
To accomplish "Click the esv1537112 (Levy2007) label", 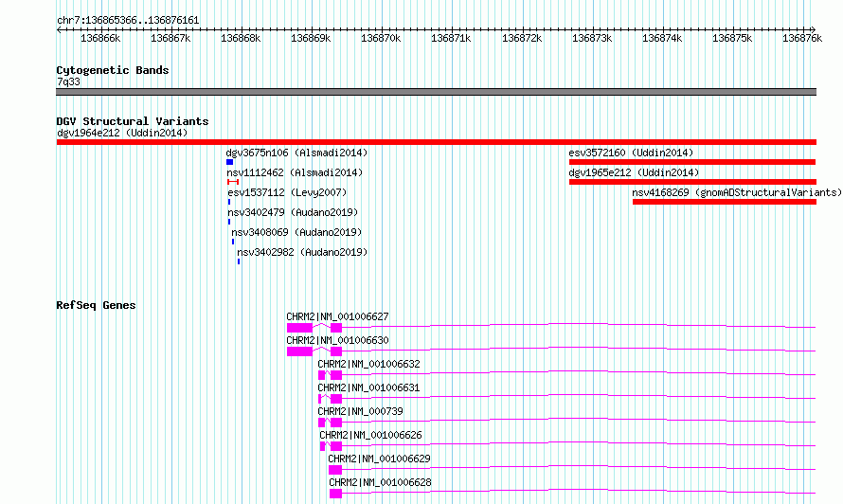I will click(x=287, y=192).
